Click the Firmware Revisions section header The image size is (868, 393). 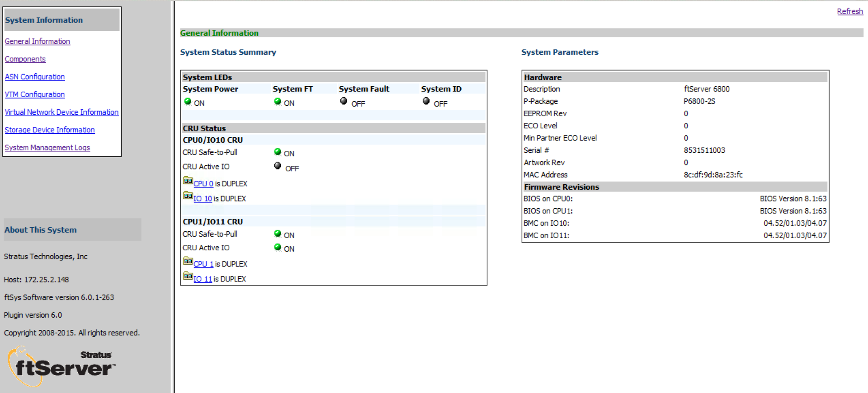tap(675, 187)
